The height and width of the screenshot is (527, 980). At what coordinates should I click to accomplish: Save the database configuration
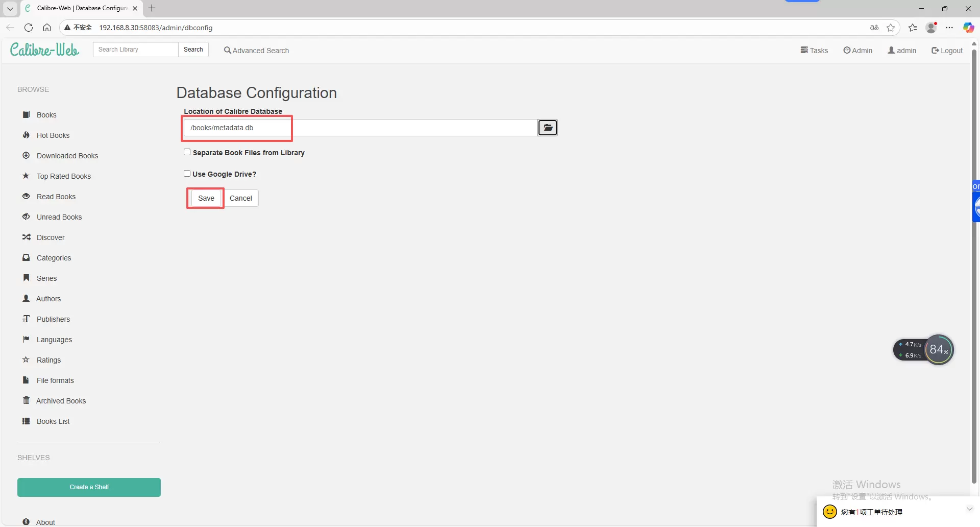[x=206, y=198]
